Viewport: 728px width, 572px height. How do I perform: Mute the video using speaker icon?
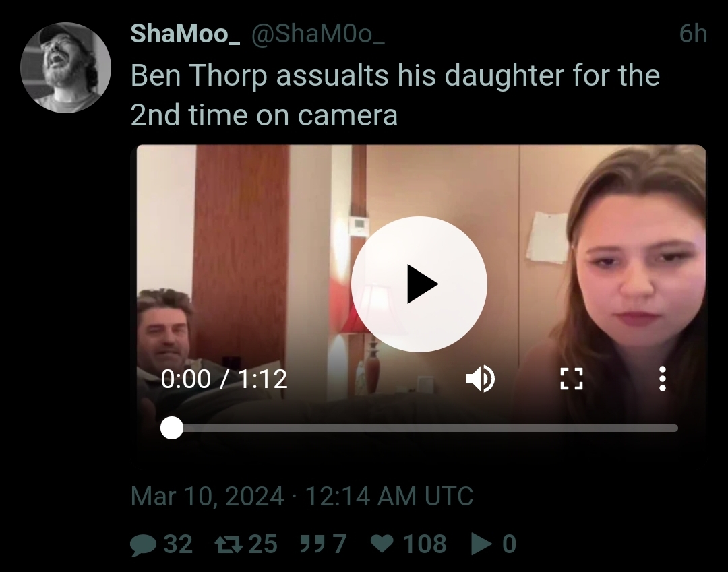pos(481,379)
